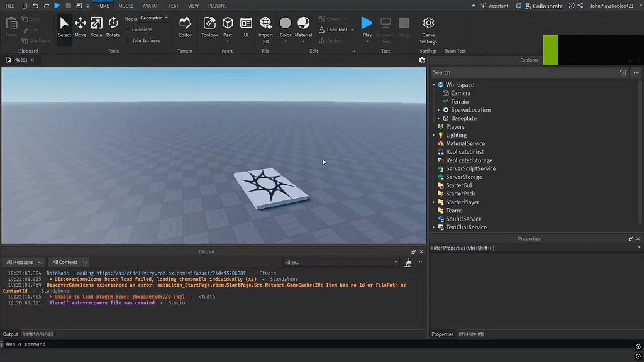Expand the Workspace tree item
644x362 pixels.
[434, 84]
